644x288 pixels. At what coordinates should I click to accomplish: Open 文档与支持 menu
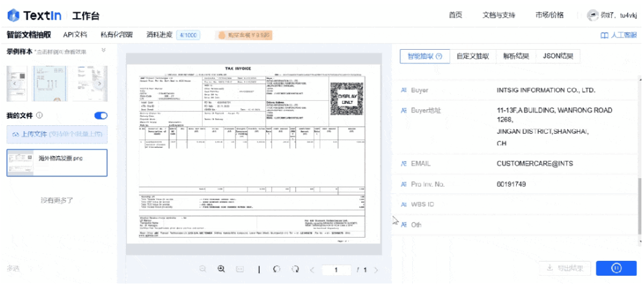tap(499, 15)
